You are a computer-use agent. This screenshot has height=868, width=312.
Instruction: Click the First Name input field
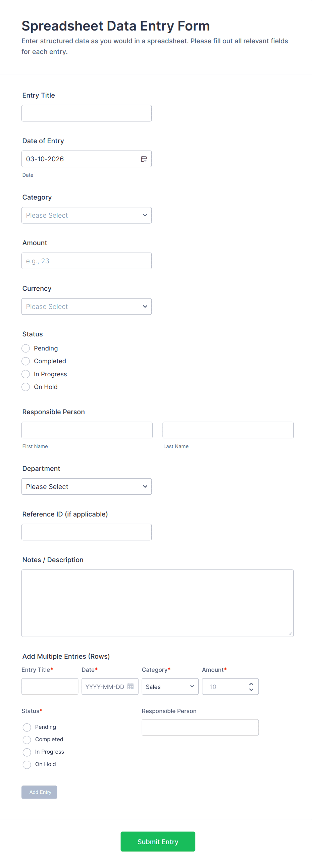(x=87, y=430)
